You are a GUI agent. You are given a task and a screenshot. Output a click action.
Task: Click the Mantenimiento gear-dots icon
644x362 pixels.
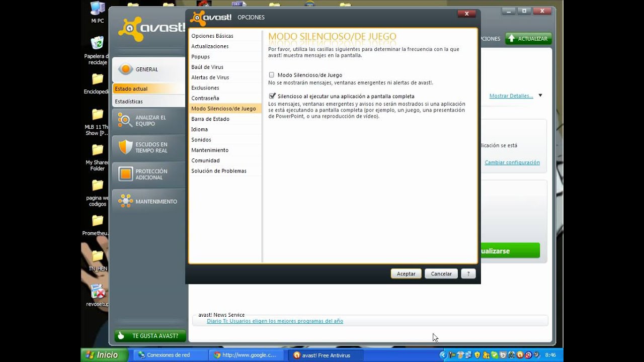point(125,201)
